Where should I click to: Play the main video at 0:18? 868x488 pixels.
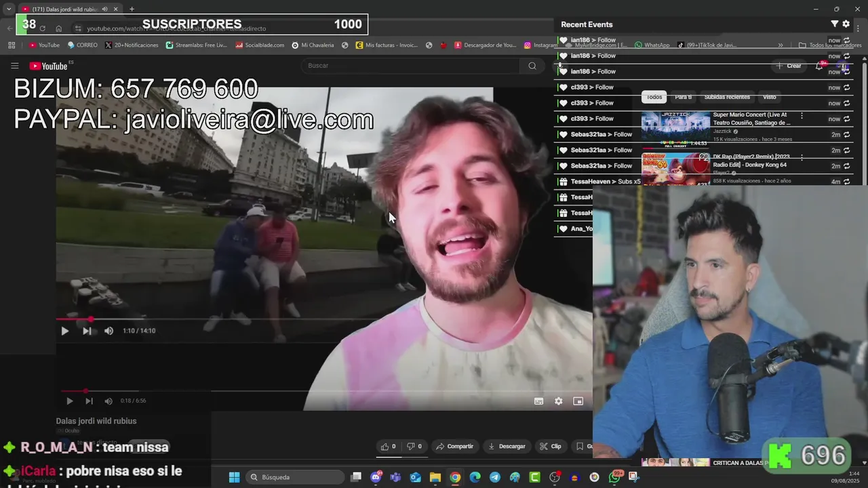click(69, 401)
